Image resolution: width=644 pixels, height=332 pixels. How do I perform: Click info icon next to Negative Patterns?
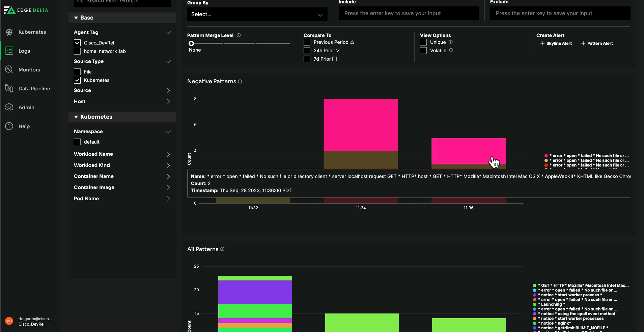pos(240,82)
